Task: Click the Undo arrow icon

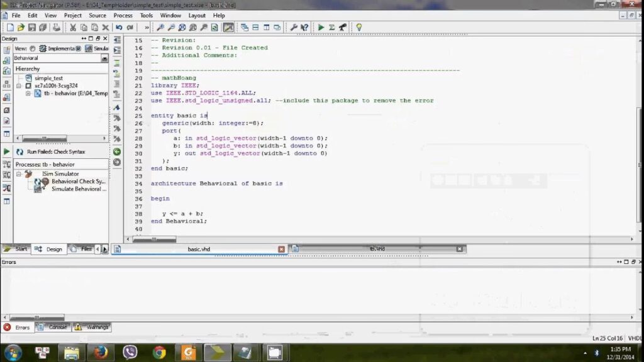Action: tap(119, 28)
